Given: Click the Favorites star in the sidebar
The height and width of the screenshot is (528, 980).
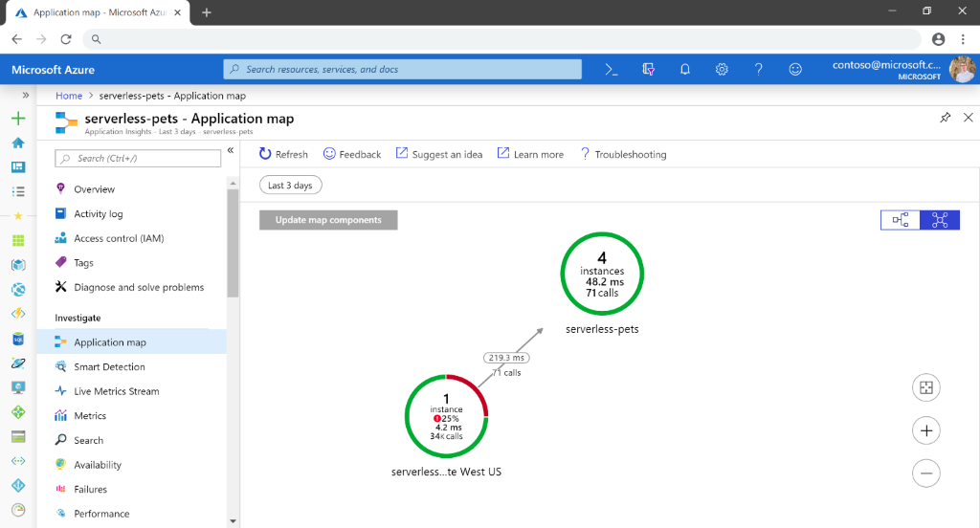Looking at the screenshot, I should pyautogui.click(x=18, y=215).
